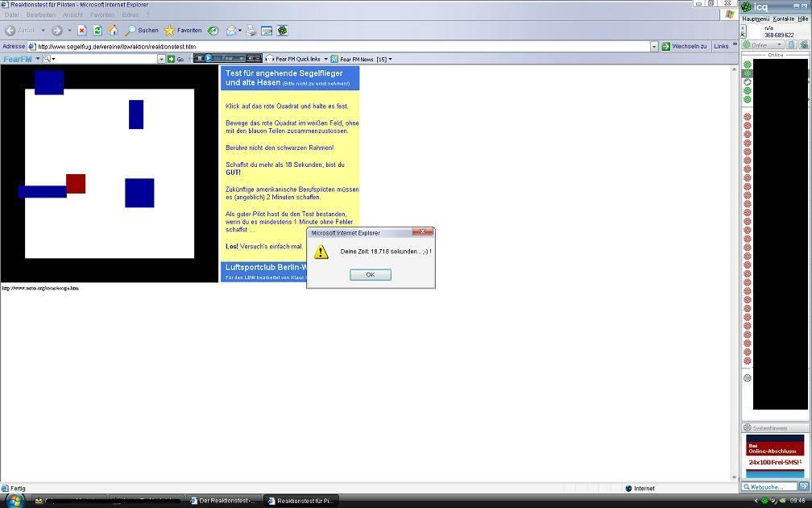
Task: Click the ICQ gray flower icon below contacts
Action: coord(748,378)
